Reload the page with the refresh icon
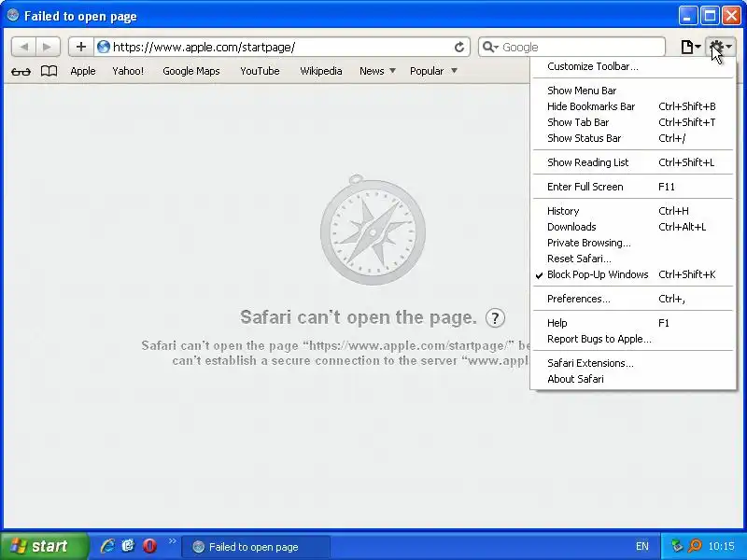747x560 pixels. pyautogui.click(x=458, y=47)
